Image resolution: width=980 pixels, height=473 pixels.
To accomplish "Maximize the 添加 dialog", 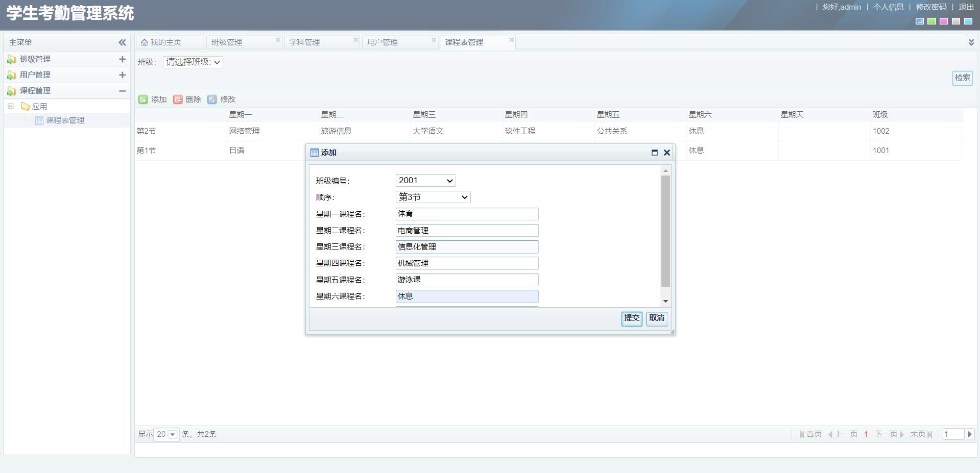I will pyautogui.click(x=654, y=153).
